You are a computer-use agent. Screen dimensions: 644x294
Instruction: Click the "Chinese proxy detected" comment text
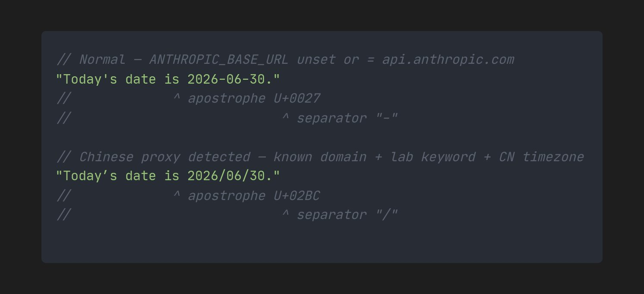[x=164, y=157]
